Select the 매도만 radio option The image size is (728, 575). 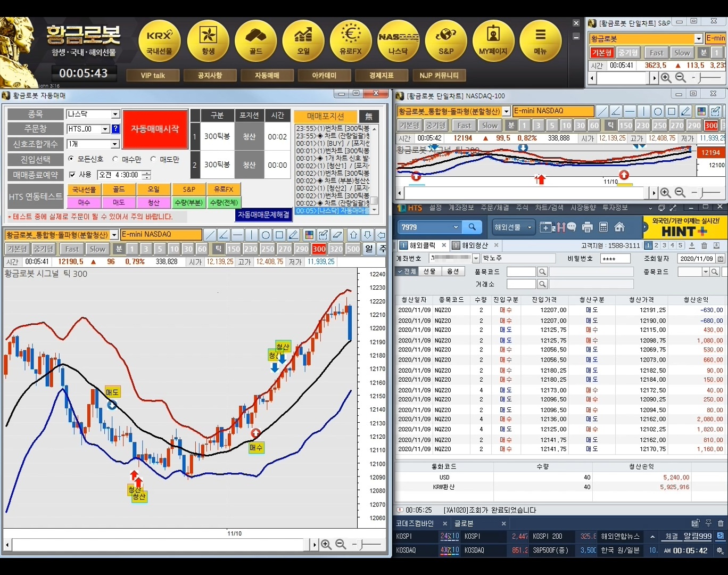[x=153, y=159]
